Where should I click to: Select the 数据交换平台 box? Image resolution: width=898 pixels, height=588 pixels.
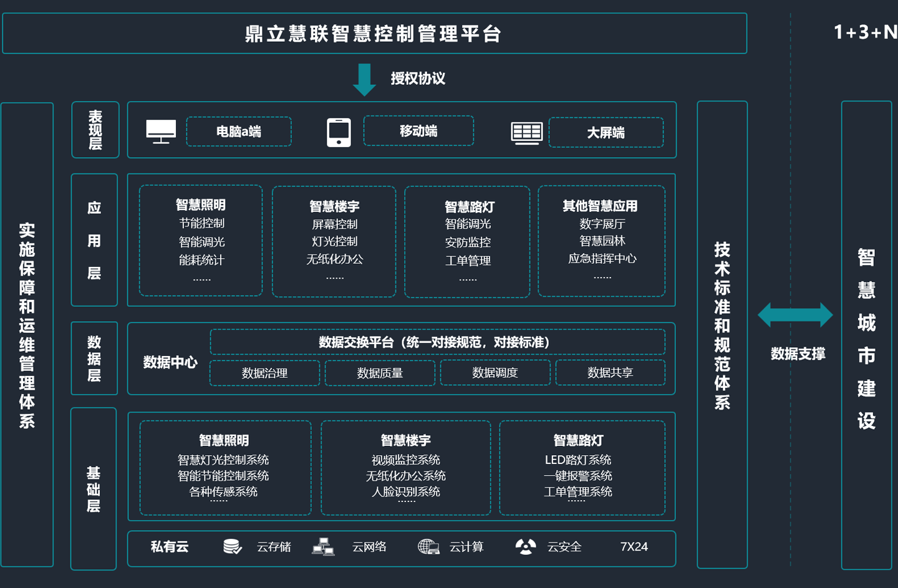pos(438,342)
